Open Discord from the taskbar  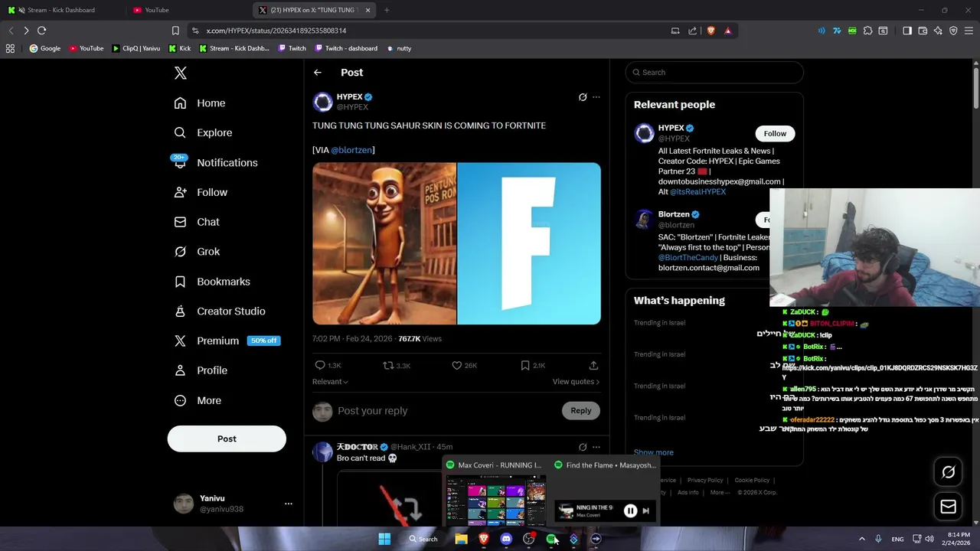click(506, 539)
